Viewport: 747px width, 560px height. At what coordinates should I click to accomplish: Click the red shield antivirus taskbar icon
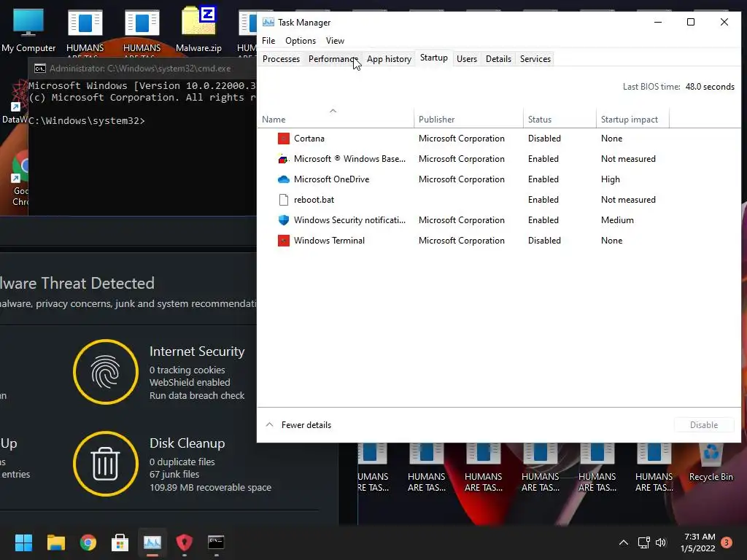click(185, 542)
